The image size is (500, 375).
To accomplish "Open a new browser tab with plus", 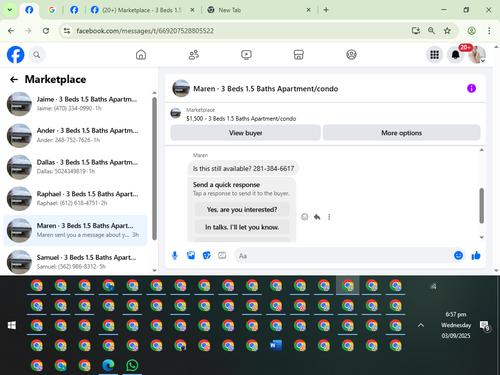I will coord(326,10).
